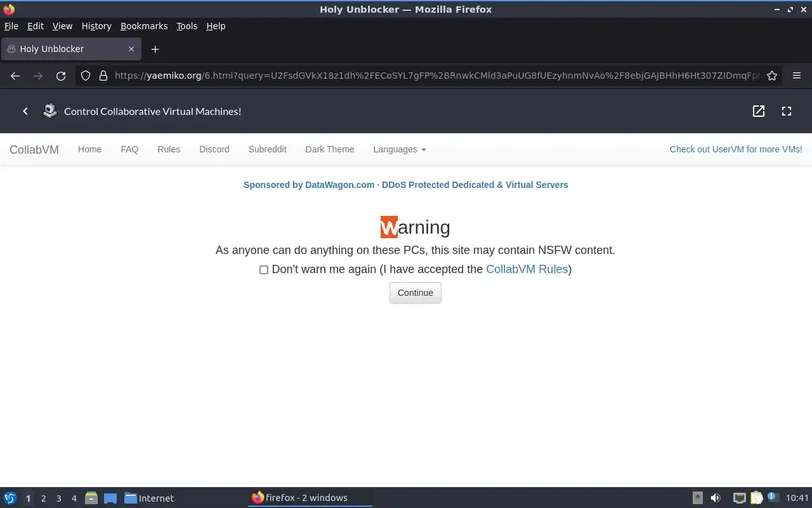This screenshot has width=812, height=508.
Task: Select the Holy Unblocker browser tab
Action: pyautogui.click(x=70, y=49)
